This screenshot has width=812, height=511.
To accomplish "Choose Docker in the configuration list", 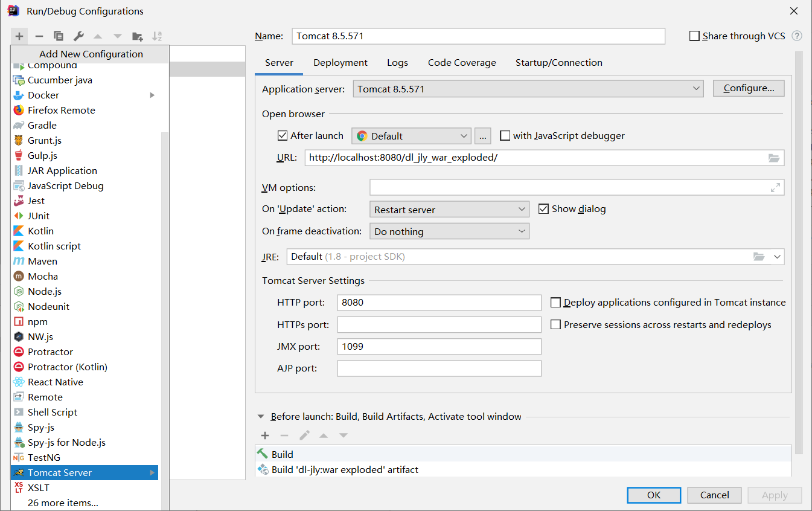I will point(85,95).
